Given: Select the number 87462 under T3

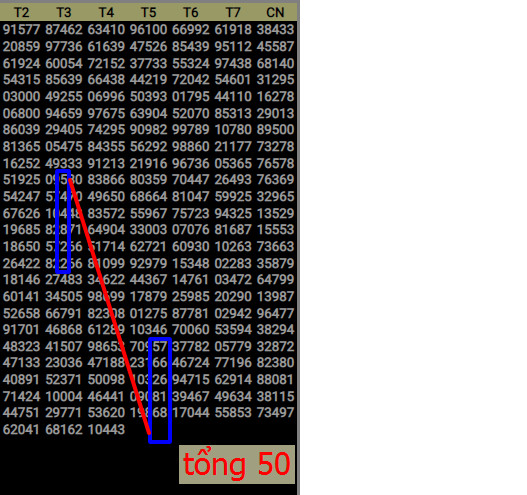Looking at the screenshot, I should click(x=64, y=30).
